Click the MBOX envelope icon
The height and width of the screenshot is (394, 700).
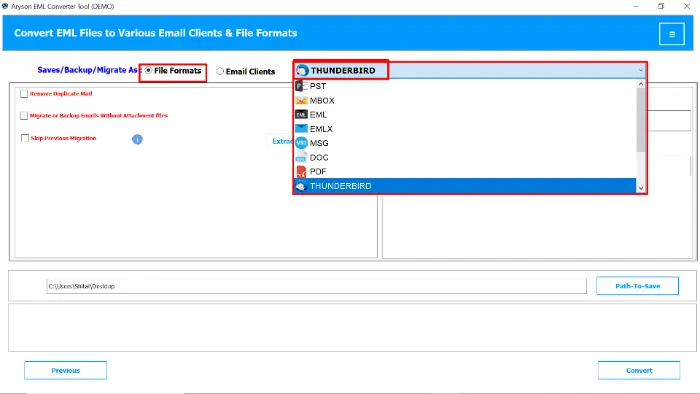point(302,100)
